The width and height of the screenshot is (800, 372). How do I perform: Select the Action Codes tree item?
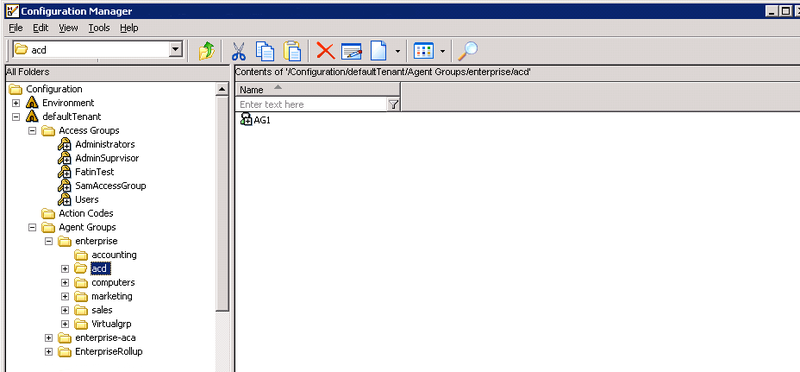(x=86, y=213)
